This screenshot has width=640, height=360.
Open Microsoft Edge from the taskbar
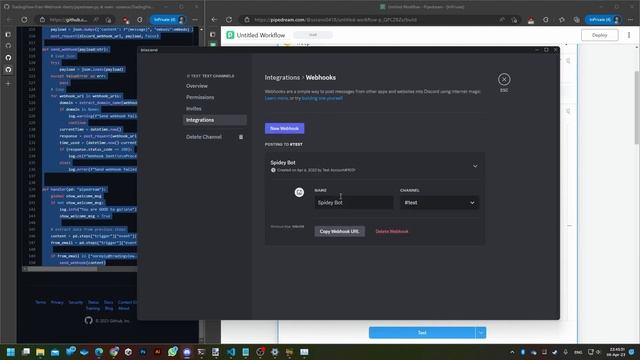[x=99, y=352]
